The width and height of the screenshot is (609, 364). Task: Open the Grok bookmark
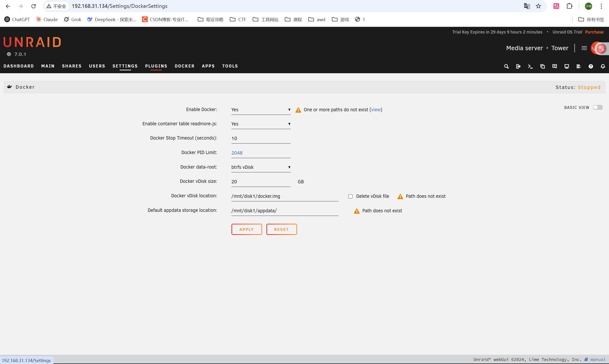pyautogui.click(x=73, y=19)
